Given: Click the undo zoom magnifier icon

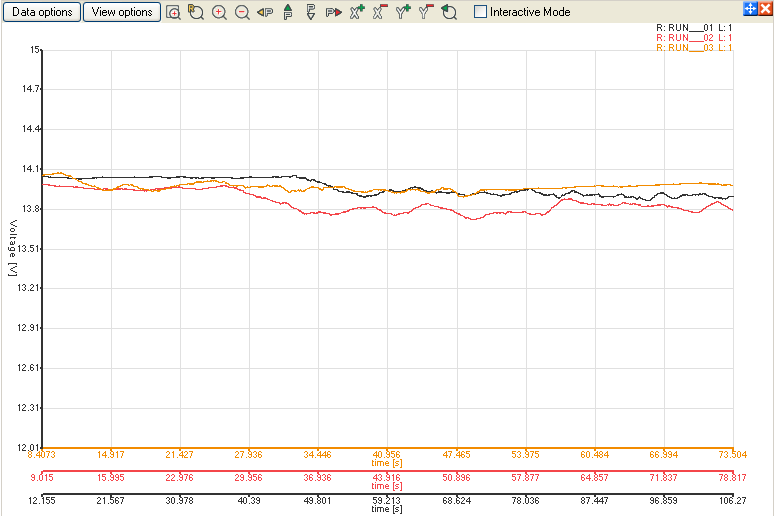Looking at the screenshot, I should point(449,13).
